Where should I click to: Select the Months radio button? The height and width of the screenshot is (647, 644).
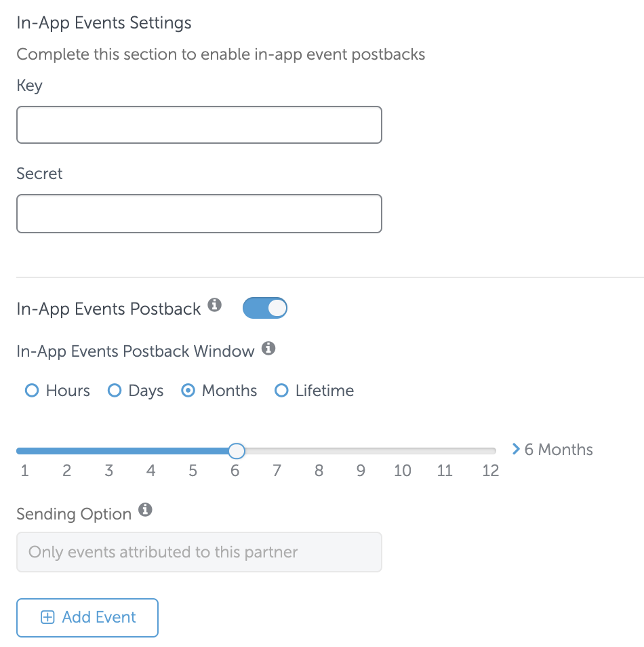pos(188,391)
